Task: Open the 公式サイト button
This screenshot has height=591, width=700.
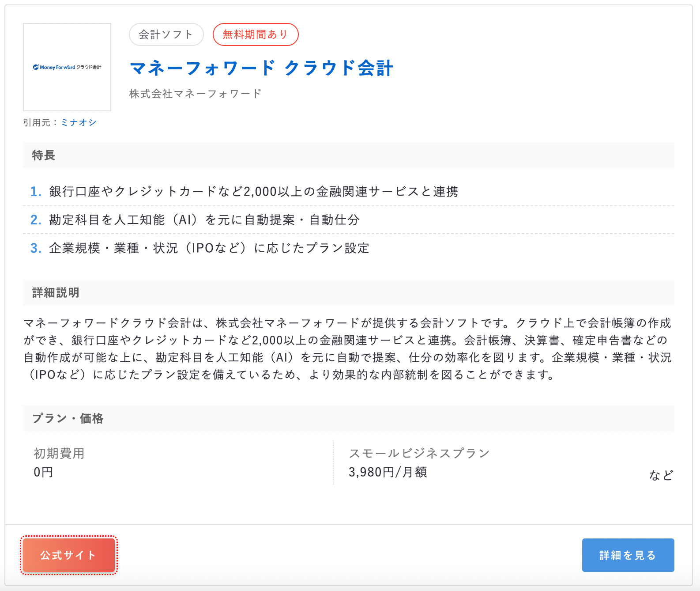Action: click(69, 555)
